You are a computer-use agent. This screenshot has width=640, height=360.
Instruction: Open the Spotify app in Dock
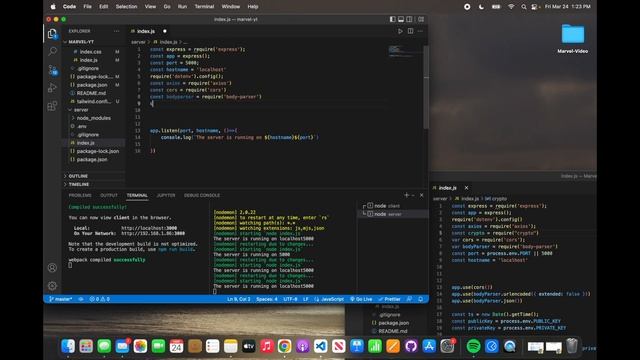pyautogui.click(x=473, y=346)
